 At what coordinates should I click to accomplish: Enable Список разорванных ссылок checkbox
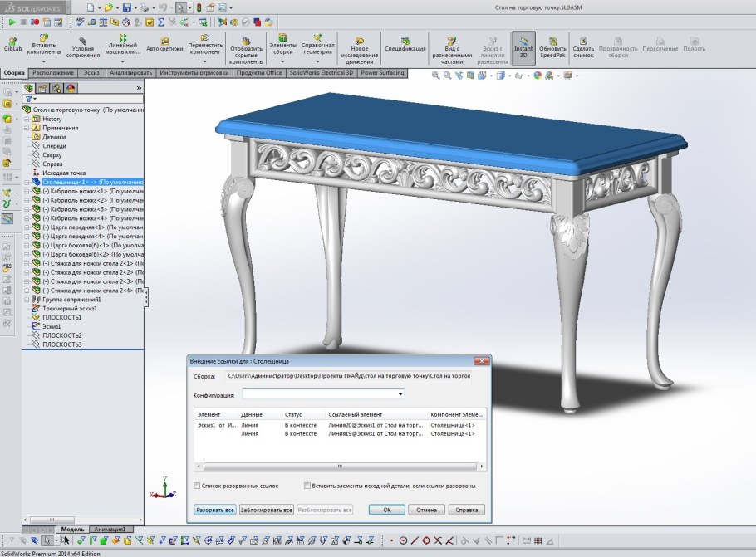(x=196, y=486)
